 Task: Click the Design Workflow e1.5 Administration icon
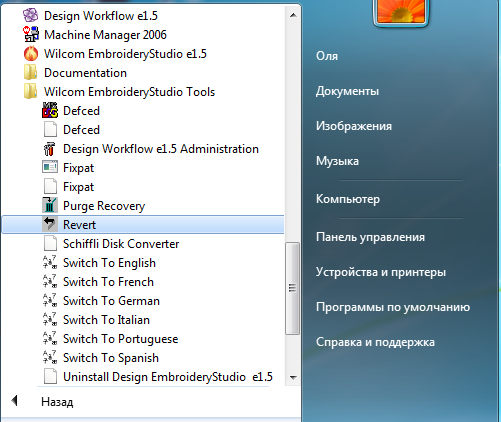pyautogui.click(x=50, y=148)
